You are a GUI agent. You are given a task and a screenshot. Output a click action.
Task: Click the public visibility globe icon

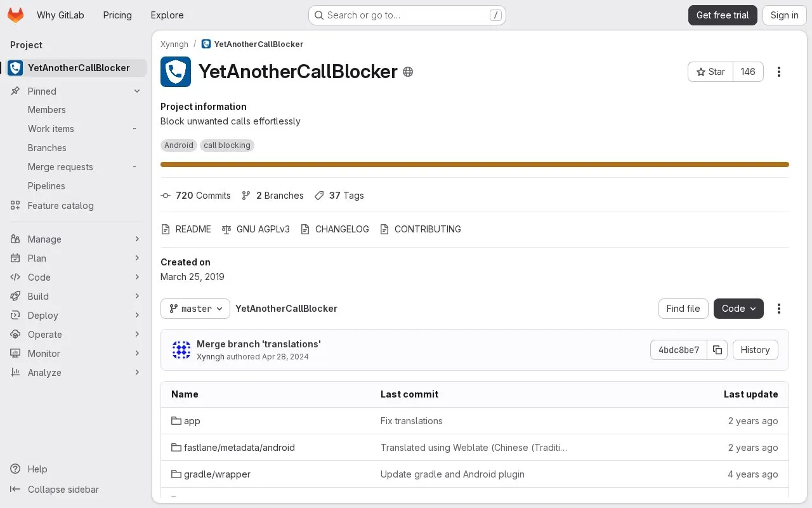(408, 72)
